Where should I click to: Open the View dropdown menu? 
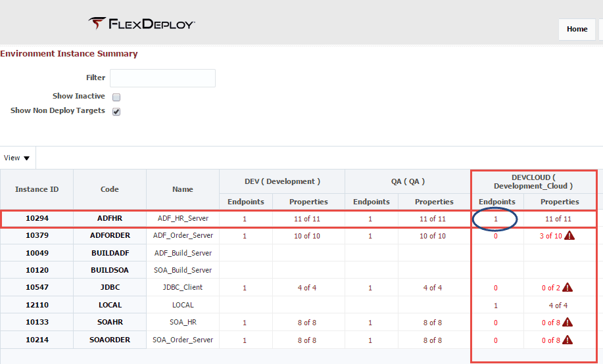pos(16,158)
